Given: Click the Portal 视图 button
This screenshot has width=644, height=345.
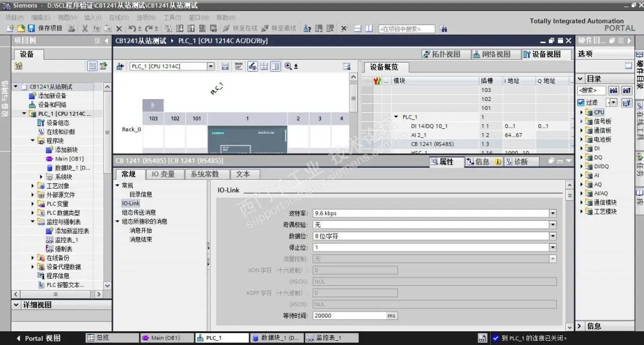Looking at the screenshot, I should point(38,338).
